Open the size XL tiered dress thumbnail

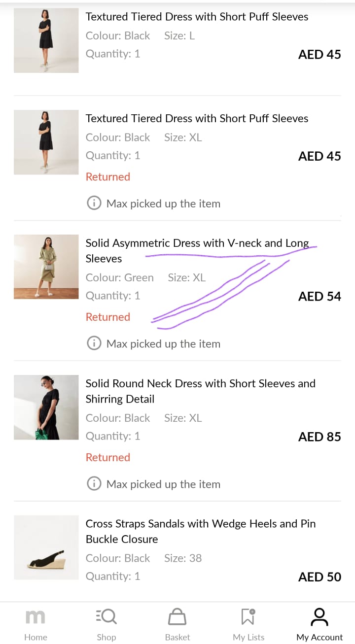[46, 142]
